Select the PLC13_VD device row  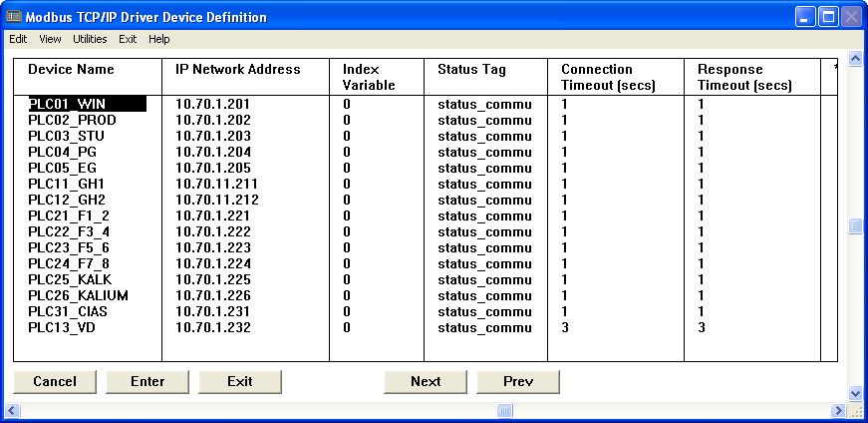[62, 327]
